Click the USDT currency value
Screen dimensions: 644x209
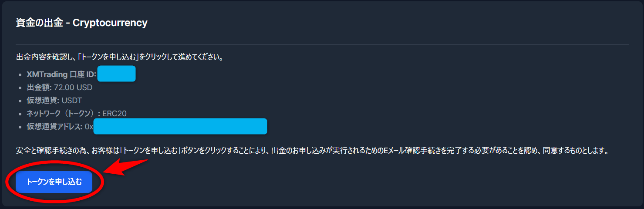click(x=72, y=101)
